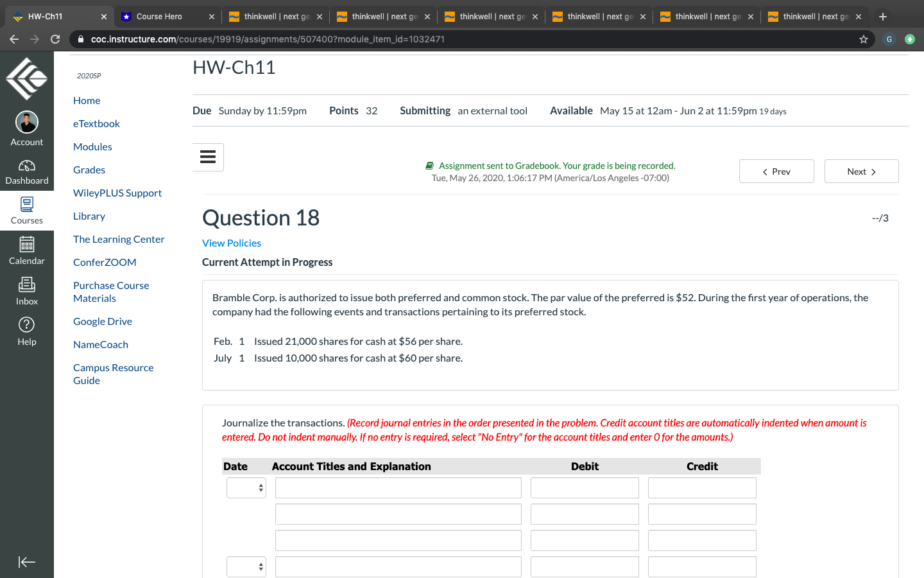
Task: Click the Next button to advance questions
Action: coord(861,171)
